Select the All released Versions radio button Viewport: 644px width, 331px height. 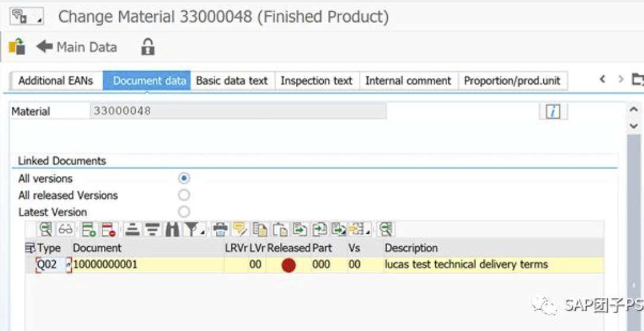(184, 195)
